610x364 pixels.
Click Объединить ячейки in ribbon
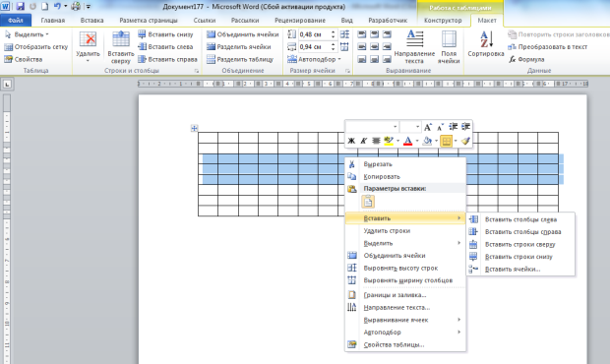[x=242, y=34]
